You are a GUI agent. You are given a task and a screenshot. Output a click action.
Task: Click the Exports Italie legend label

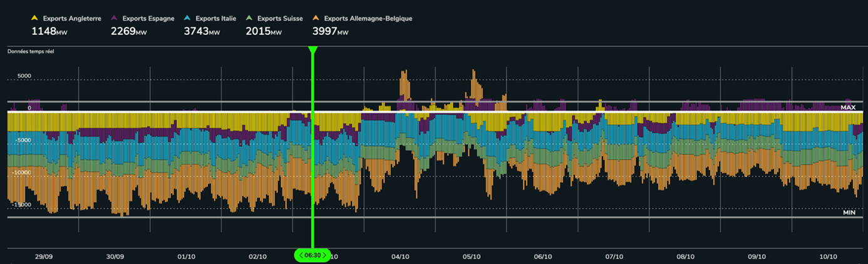[215, 19]
